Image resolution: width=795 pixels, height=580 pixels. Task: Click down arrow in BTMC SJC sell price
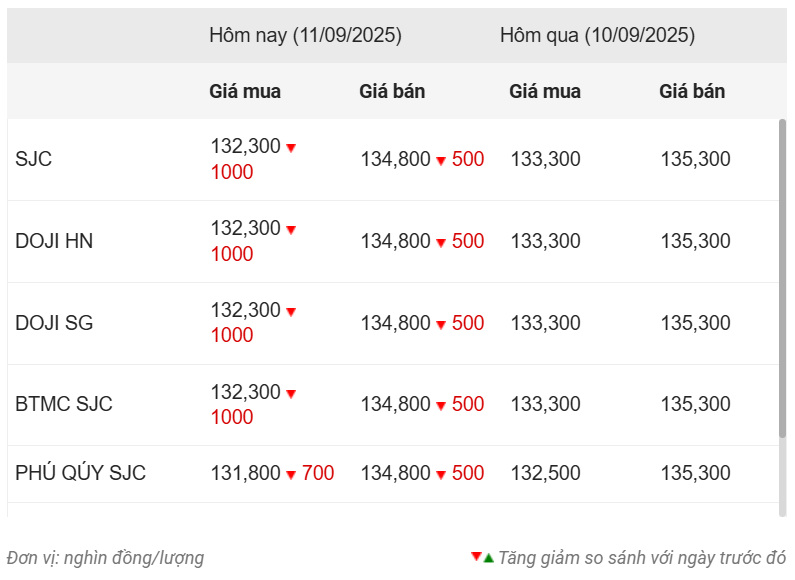[x=441, y=405]
